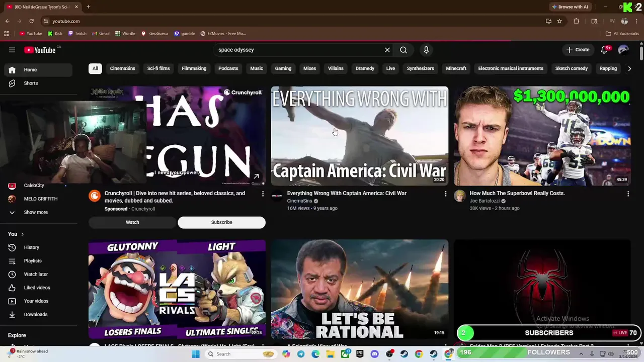This screenshot has width=644, height=362.
Task: Select the Minecraft filter chip
Action: tap(456, 68)
